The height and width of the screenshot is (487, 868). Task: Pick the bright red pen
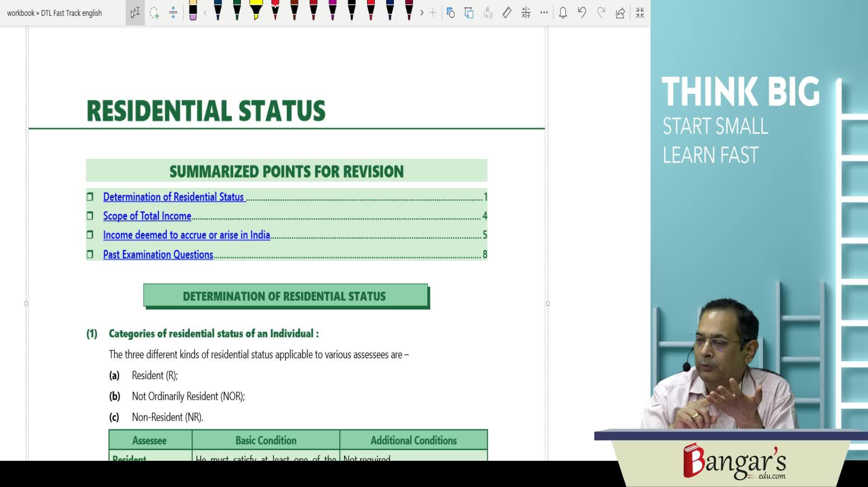point(371,11)
